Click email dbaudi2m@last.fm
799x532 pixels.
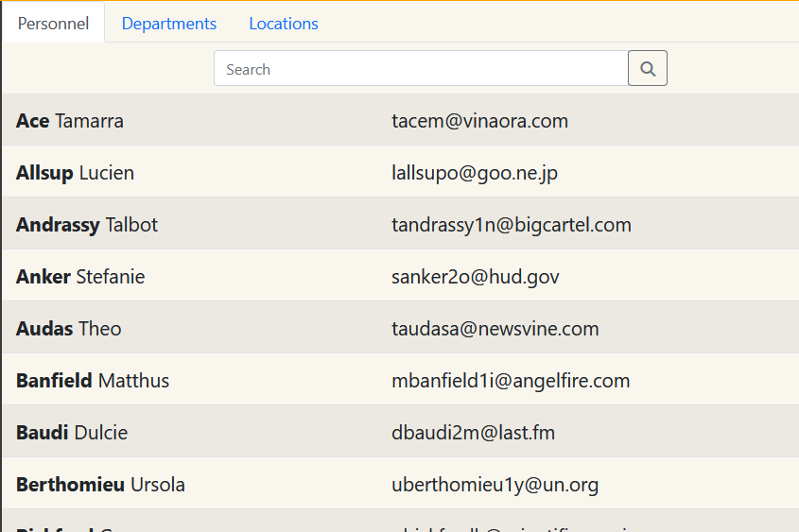(474, 433)
